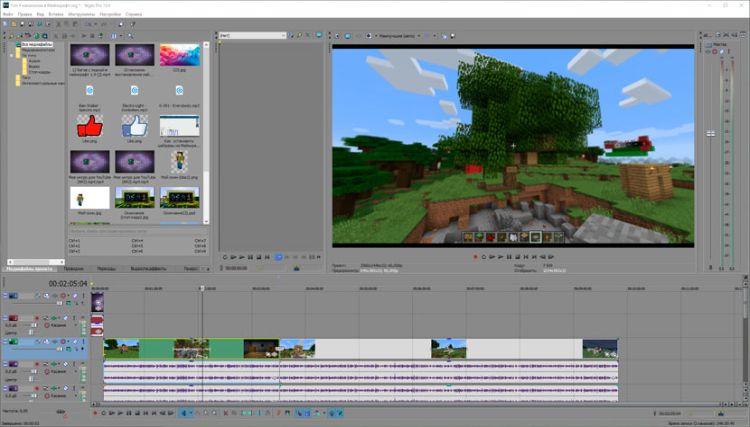Go to end via timeline transport bar
750x427 pixels.
pos(154,413)
